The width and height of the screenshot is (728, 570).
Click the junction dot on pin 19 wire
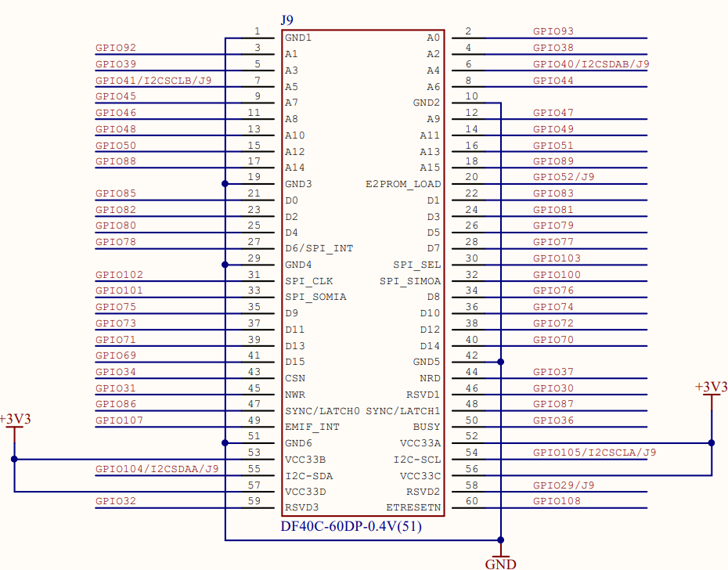tap(225, 185)
